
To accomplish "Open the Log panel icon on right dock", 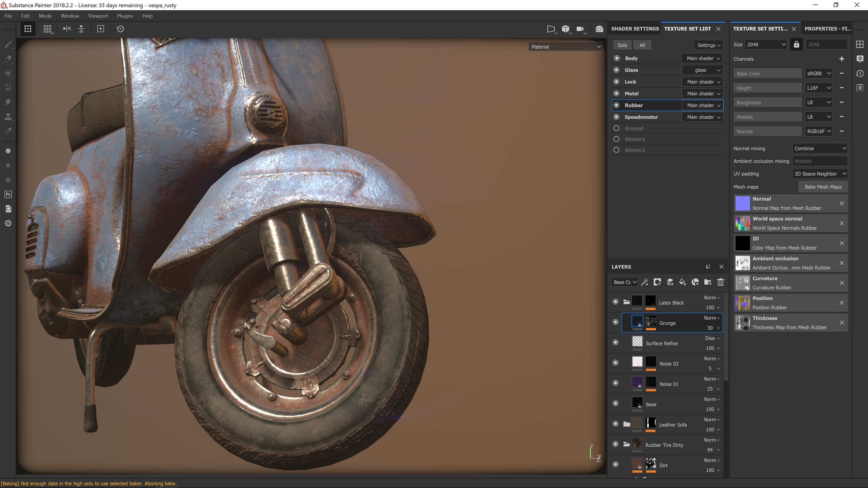I will tap(860, 88).
